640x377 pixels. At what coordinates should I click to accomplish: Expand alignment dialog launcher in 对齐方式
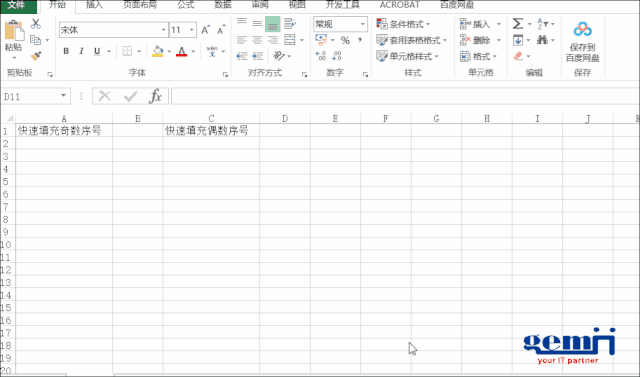304,75
